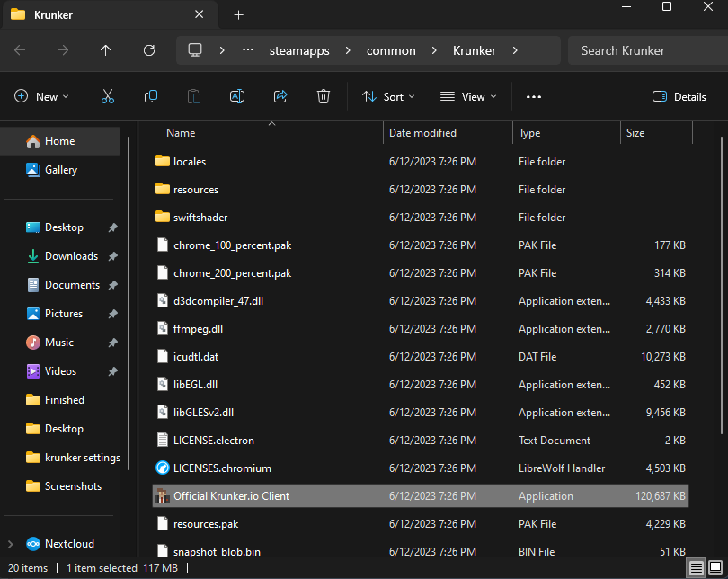
Task: Open Screenshots folder in sidebar
Action: 64,486
